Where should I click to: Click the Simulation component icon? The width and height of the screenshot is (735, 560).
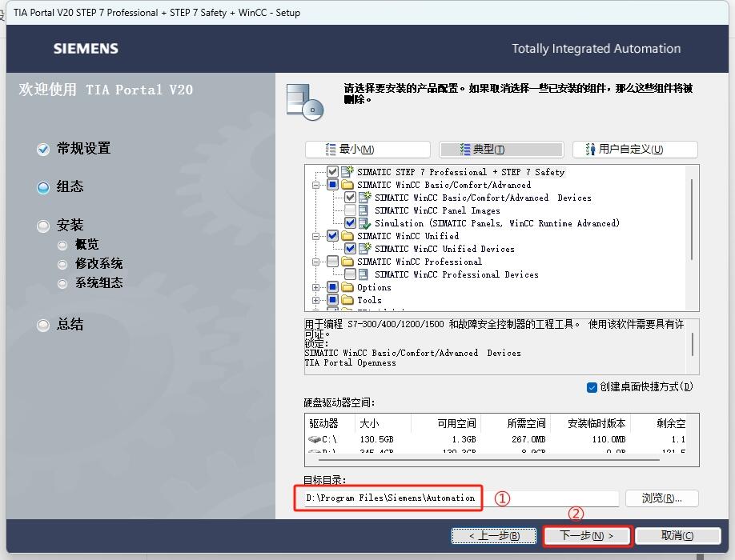(x=364, y=223)
